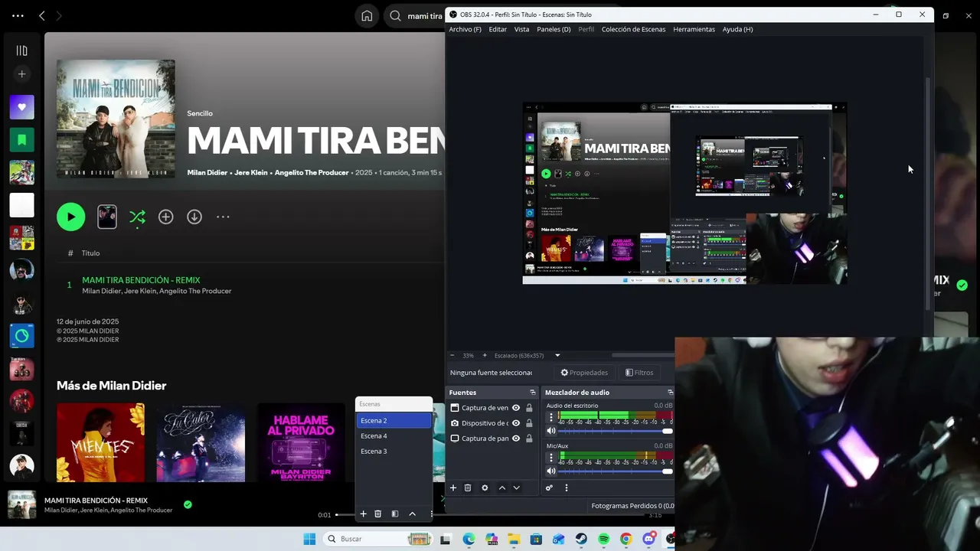The image size is (980, 551).
Task: Open the audio mixer toolbar options menu
Action: pyautogui.click(x=567, y=487)
